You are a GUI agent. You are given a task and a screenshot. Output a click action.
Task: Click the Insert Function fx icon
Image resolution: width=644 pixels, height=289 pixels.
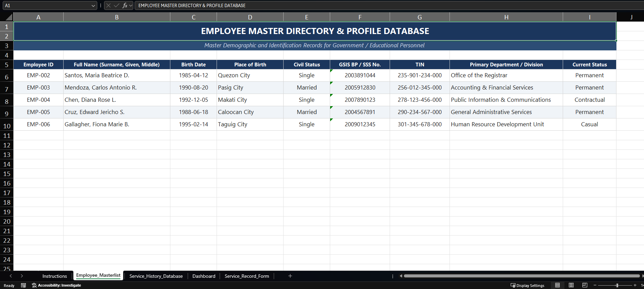125,5
